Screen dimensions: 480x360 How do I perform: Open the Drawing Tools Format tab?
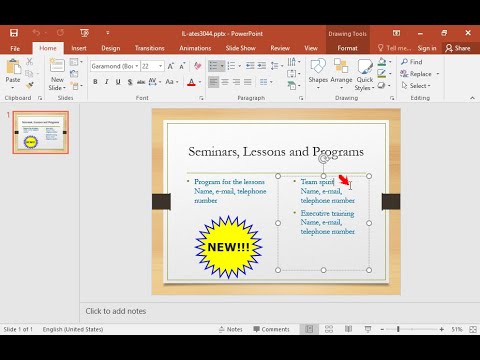pyautogui.click(x=347, y=48)
